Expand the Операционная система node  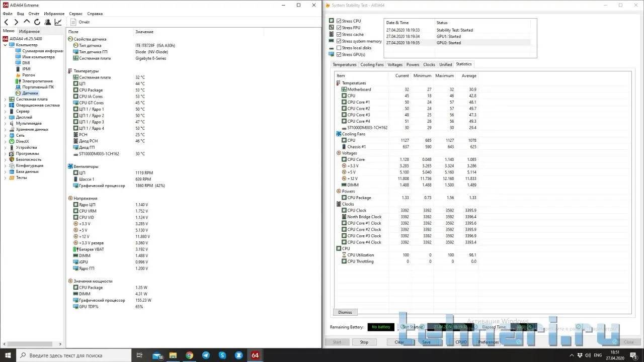6,105
